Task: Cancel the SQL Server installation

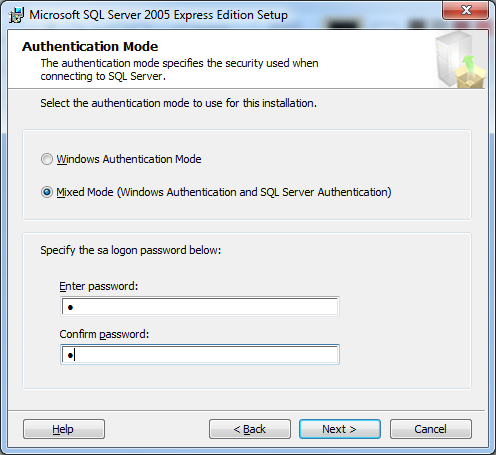Action: coord(431,429)
